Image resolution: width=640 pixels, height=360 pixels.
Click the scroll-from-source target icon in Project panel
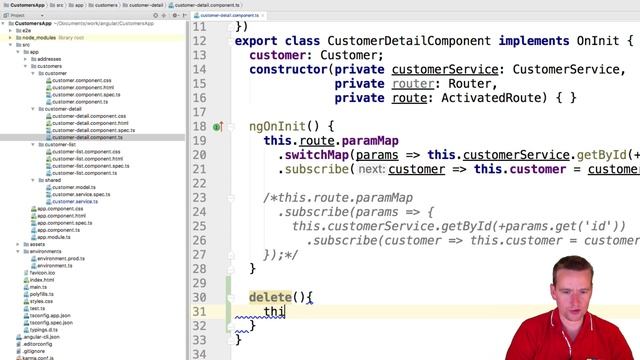(156, 16)
